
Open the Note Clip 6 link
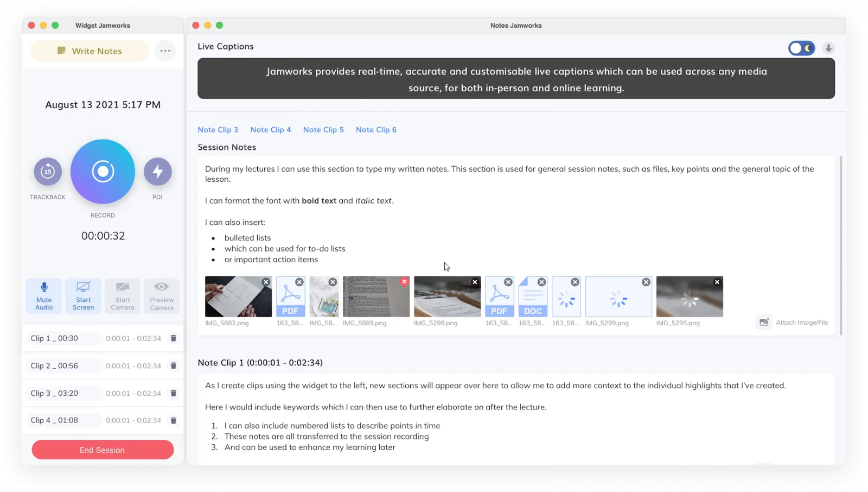click(376, 130)
